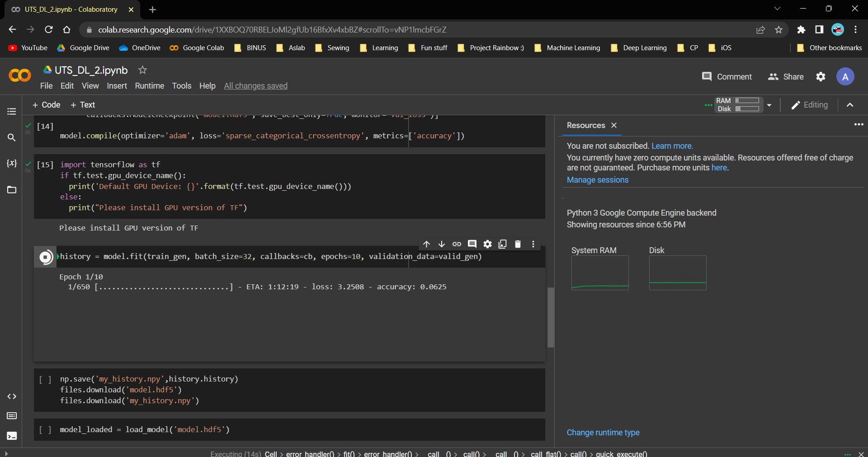Click the Share button
Viewport: 868px width, 457px height.
point(786,77)
